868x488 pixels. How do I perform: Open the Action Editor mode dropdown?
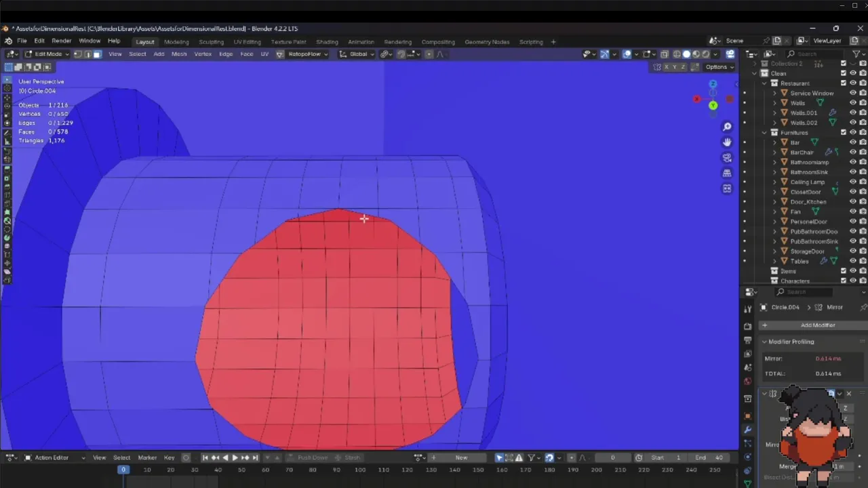click(x=55, y=457)
